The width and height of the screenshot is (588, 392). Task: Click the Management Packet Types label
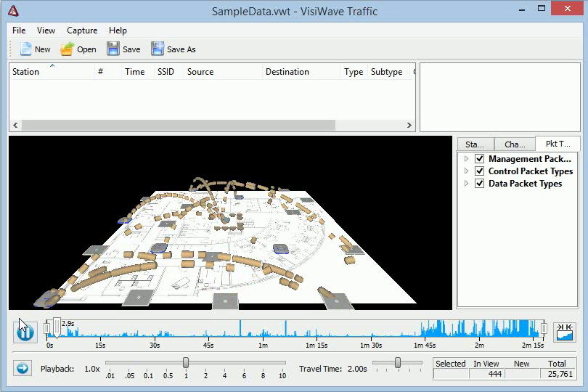[x=530, y=159]
